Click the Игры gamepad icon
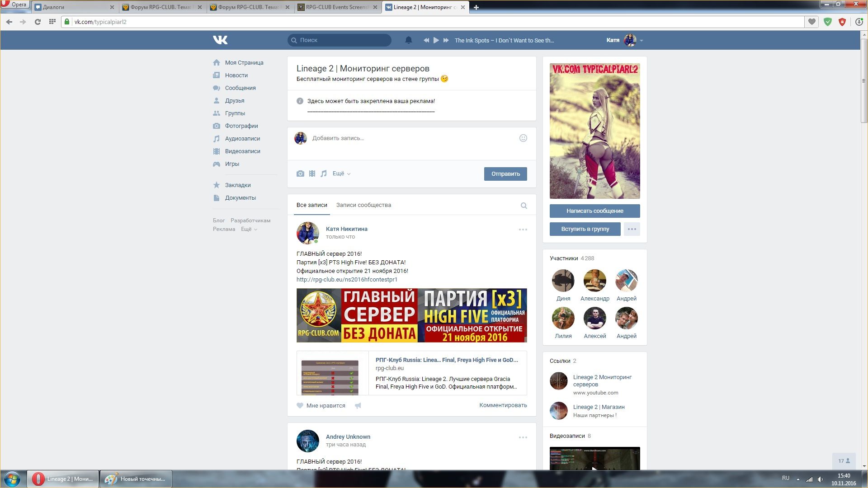This screenshot has height=488, width=868. [x=217, y=164]
